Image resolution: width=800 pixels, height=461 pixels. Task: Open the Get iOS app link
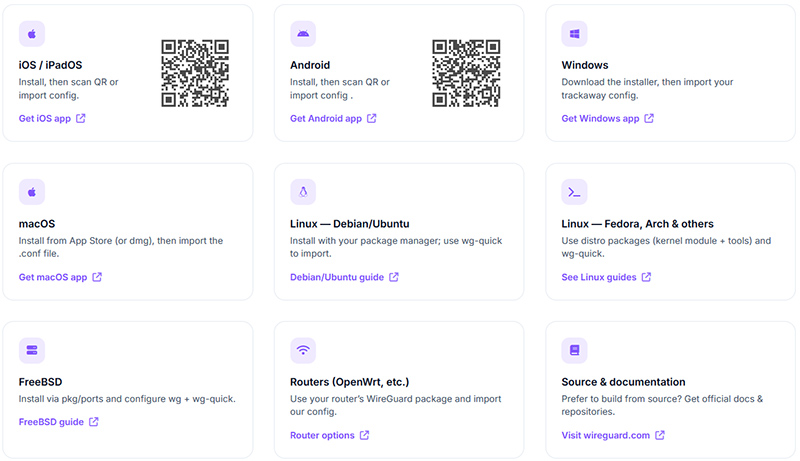click(52, 119)
